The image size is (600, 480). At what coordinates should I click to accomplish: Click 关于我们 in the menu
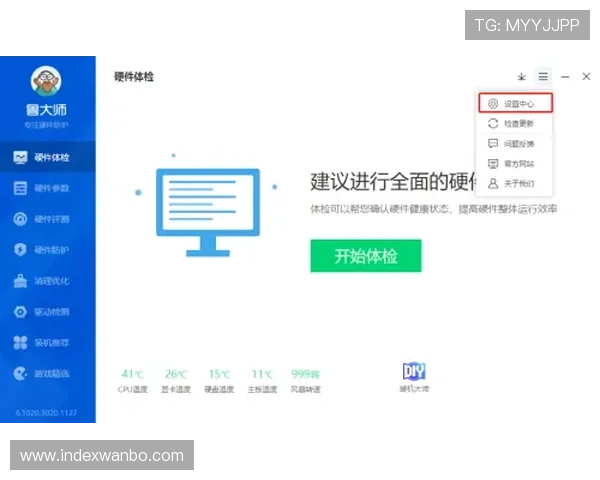coord(515,184)
